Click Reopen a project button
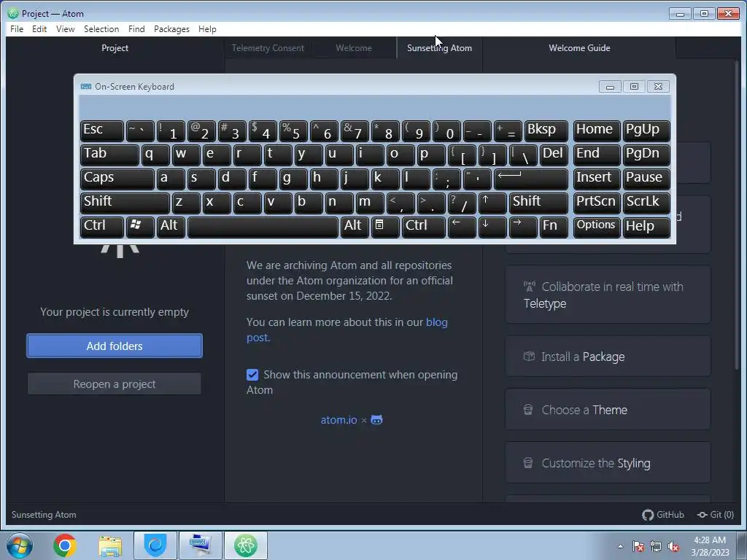Screen dimensions: 747x560 pos(115,384)
